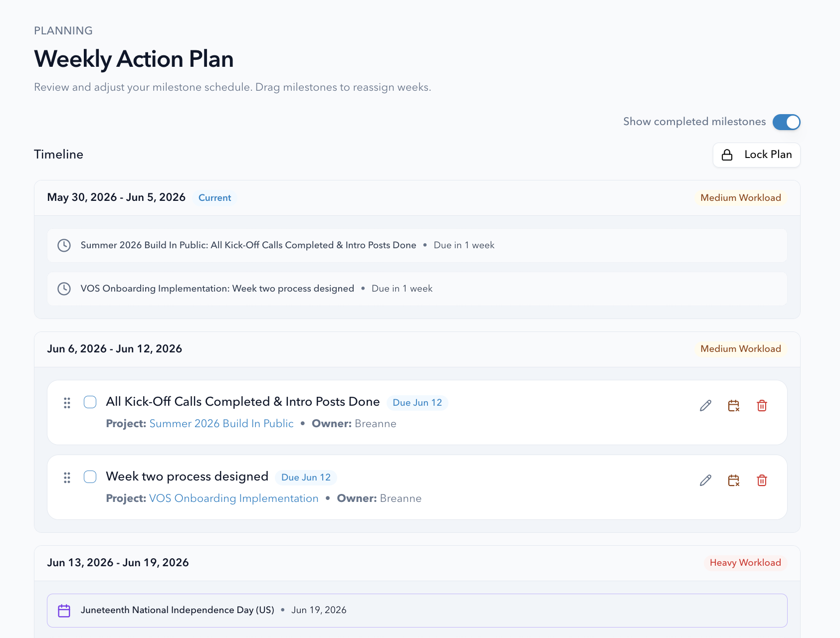Click Due Jun 12 badge on Week two process

click(306, 478)
